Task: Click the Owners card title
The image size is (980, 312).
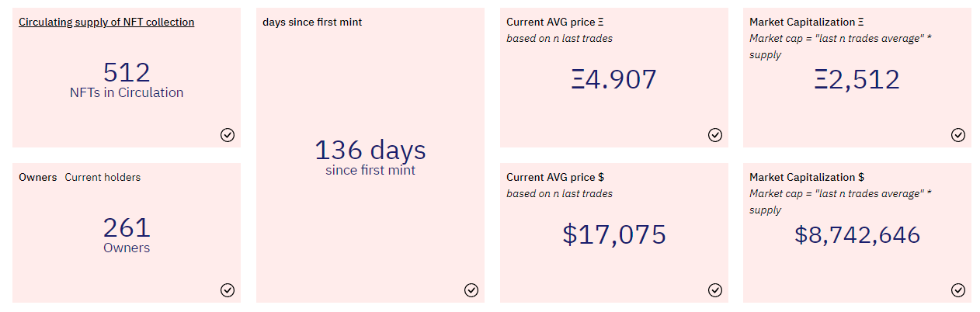Action: click(x=38, y=177)
